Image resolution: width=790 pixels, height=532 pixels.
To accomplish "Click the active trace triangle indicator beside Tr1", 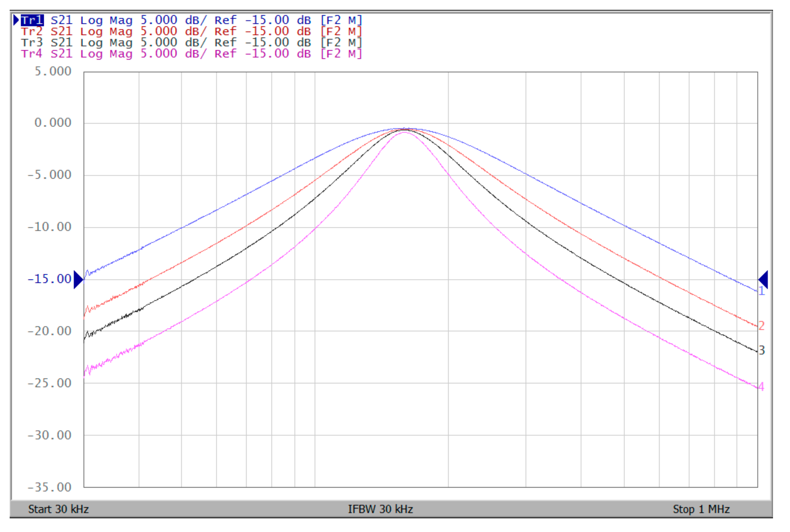I will pos(16,20).
